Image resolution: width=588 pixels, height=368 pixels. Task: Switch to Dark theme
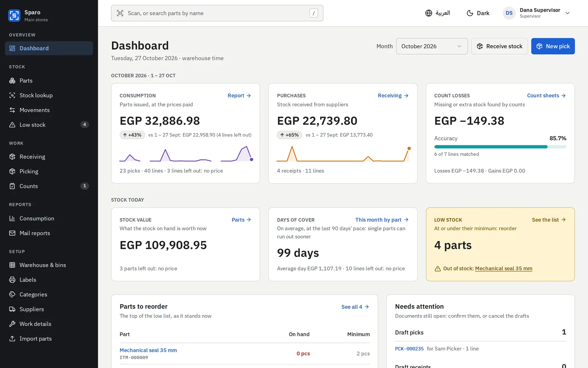(478, 13)
